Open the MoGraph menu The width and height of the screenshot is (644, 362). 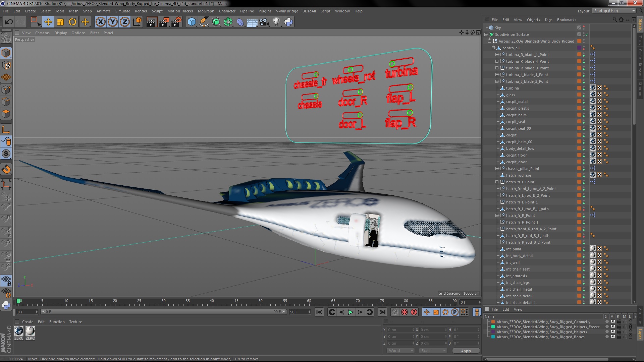pyautogui.click(x=206, y=11)
